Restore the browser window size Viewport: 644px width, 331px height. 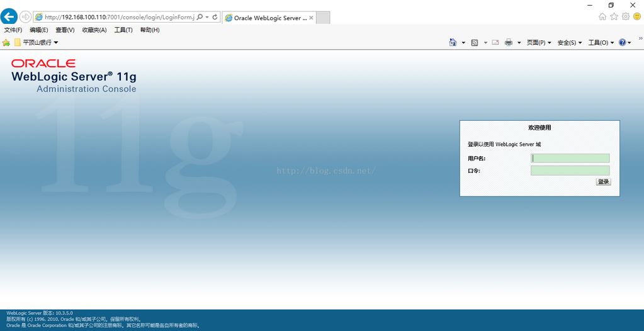[611, 5]
